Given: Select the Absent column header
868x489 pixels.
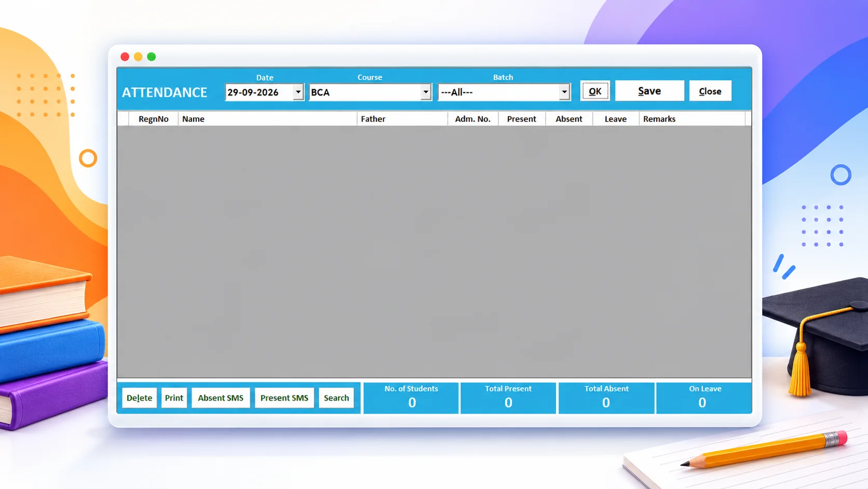Looking at the screenshot, I should (x=569, y=119).
